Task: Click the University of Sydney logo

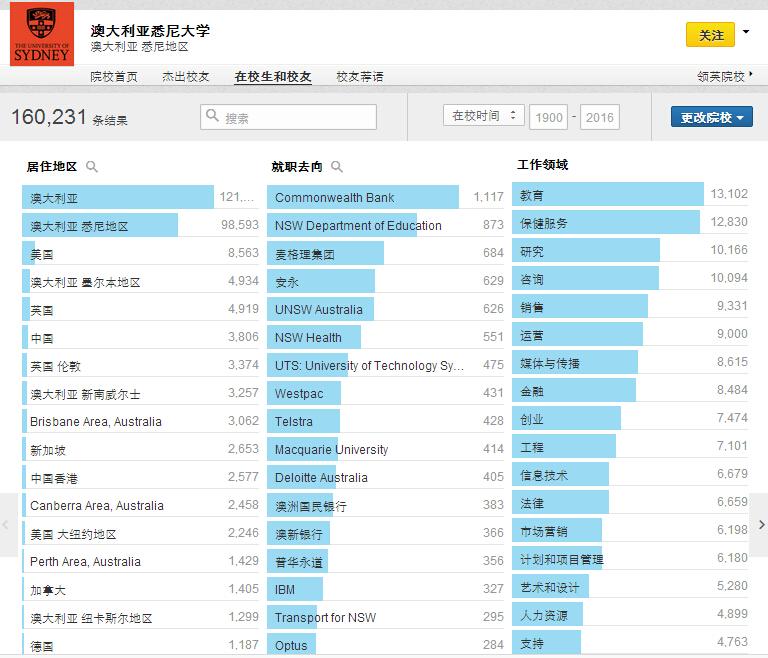Action: [x=42, y=34]
